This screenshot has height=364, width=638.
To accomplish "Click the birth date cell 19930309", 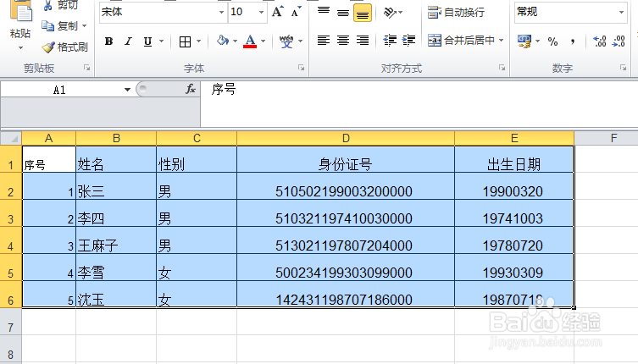I will coord(514,267).
